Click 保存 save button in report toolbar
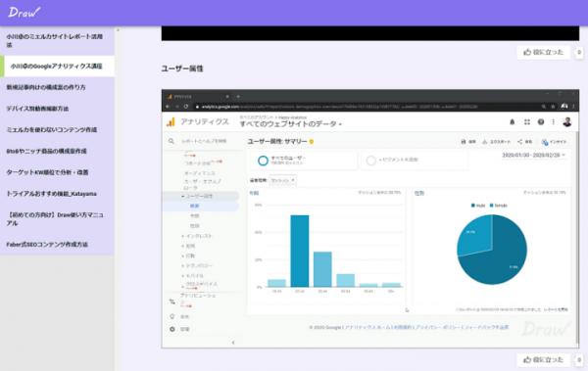 click(x=468, y=142)
